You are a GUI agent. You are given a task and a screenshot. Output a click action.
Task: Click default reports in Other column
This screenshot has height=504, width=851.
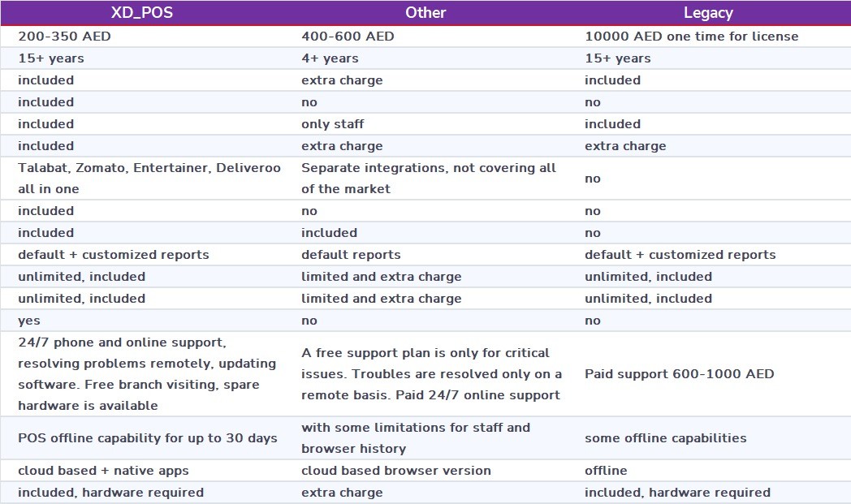coord(351,255)
